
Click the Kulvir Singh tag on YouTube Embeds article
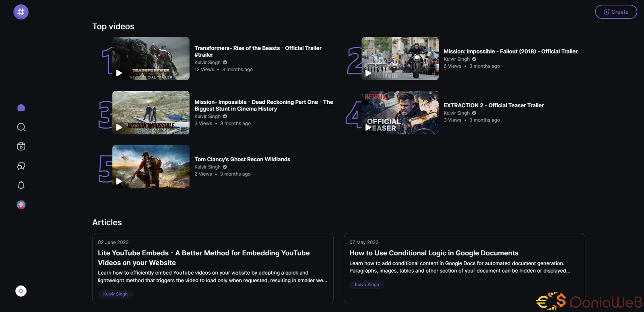tap(115, 294)
